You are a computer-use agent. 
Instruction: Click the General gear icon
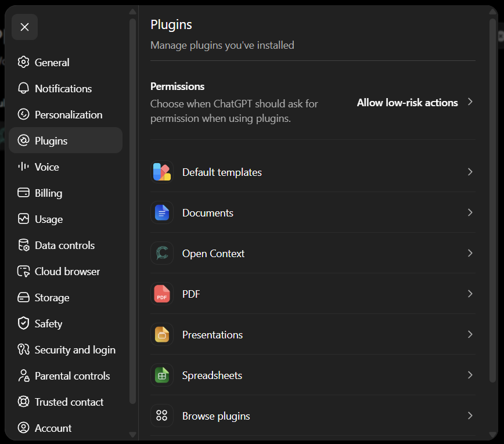point(23,62)
